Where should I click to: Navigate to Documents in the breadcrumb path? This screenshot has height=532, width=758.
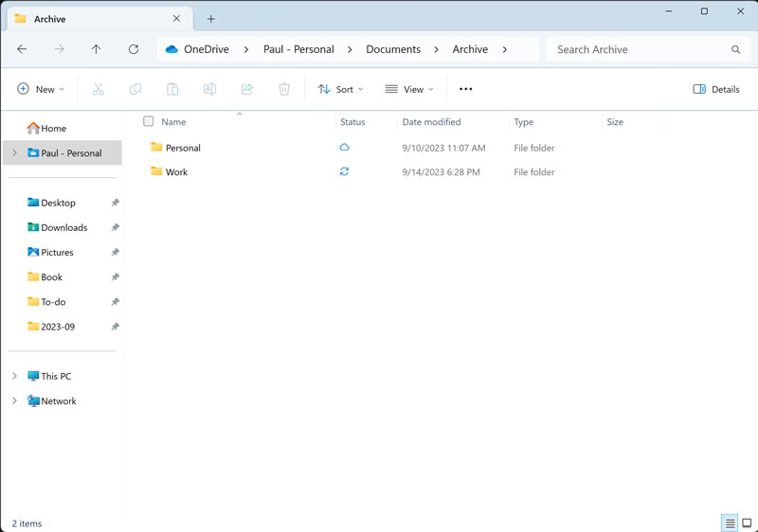pyautogui.click(x=393, y=49)
